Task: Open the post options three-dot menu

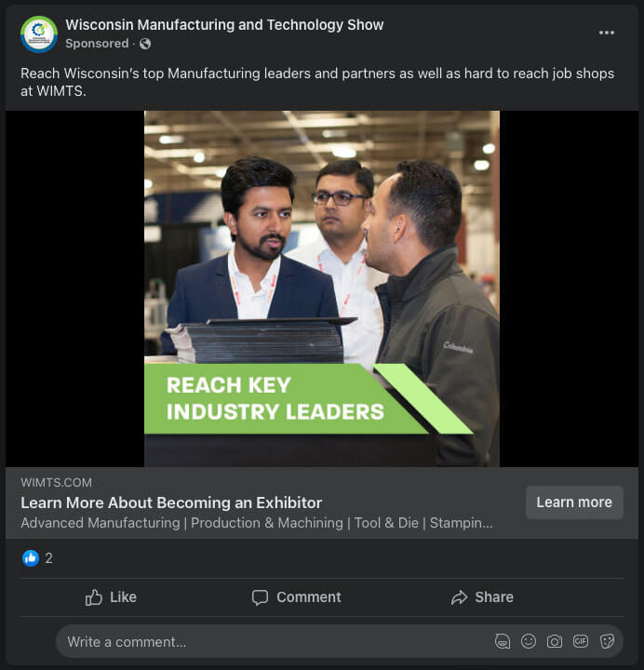Action: [x=607, y=33]
